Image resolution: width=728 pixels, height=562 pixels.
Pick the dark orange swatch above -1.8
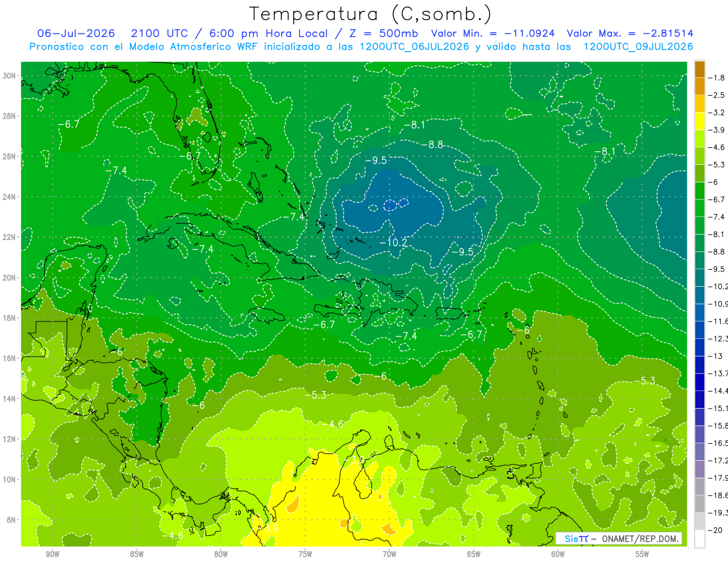pyautogui.click(x=699, y=69)
